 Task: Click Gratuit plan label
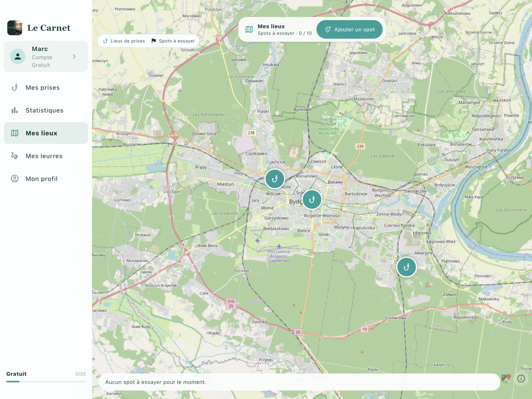[x=16, y=374]
